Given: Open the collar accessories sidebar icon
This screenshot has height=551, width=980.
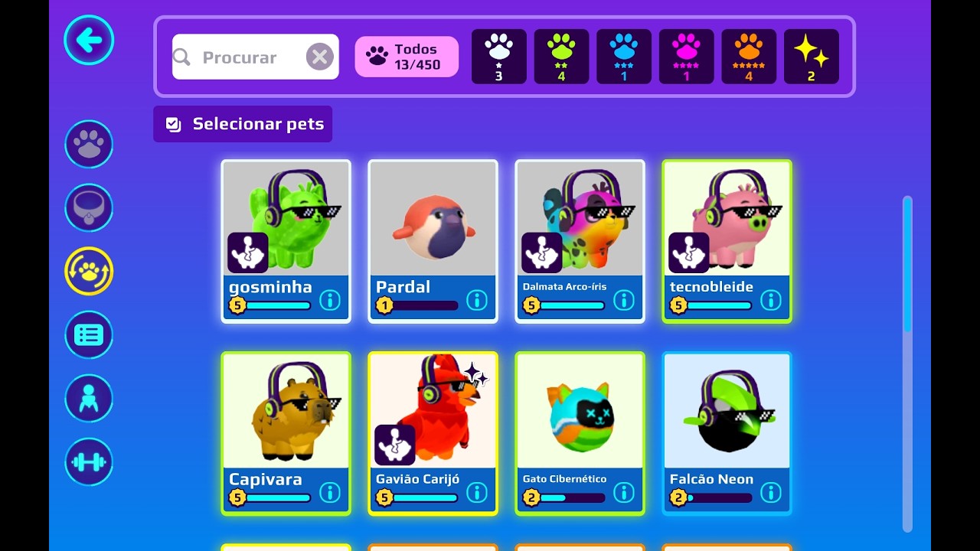Looking at the screenshot, I should [x=89, y=207].
